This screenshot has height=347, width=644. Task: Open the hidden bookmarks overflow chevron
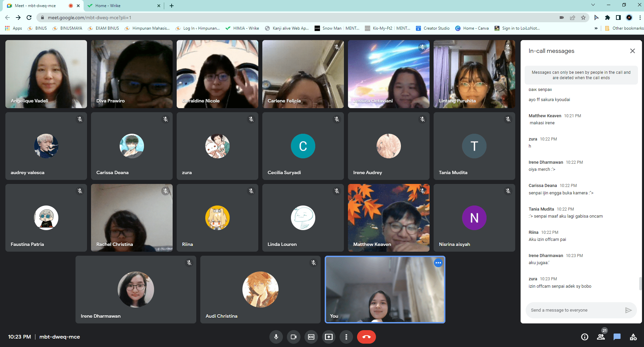click(596, 28)
